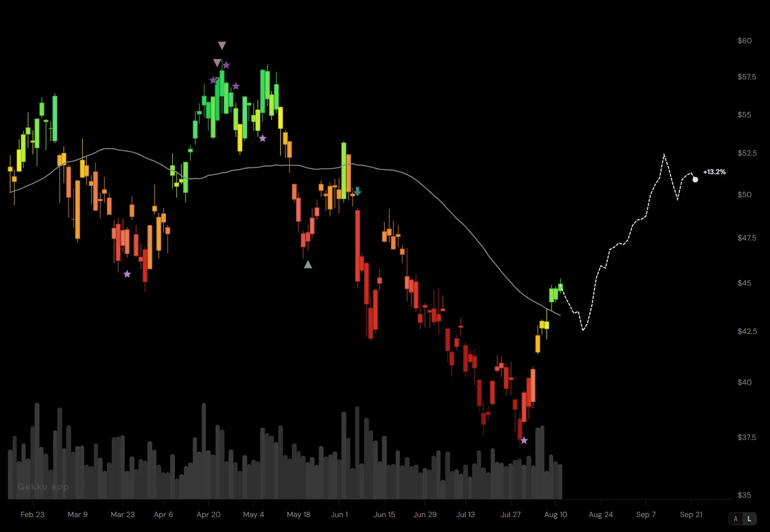Click the last green candle near Aug 10
The image size is (770, 532).
click(x=560, y=287)
